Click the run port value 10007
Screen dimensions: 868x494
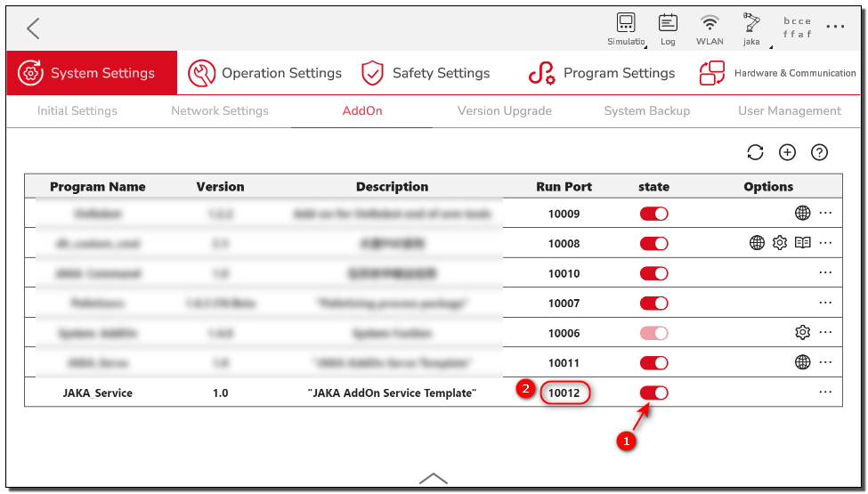[564, 304]
